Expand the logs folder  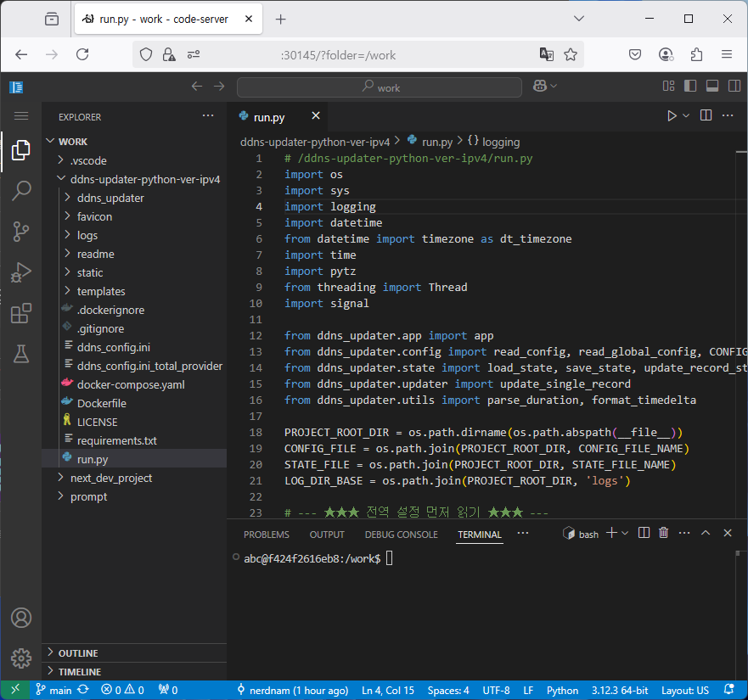coord(87,235)
